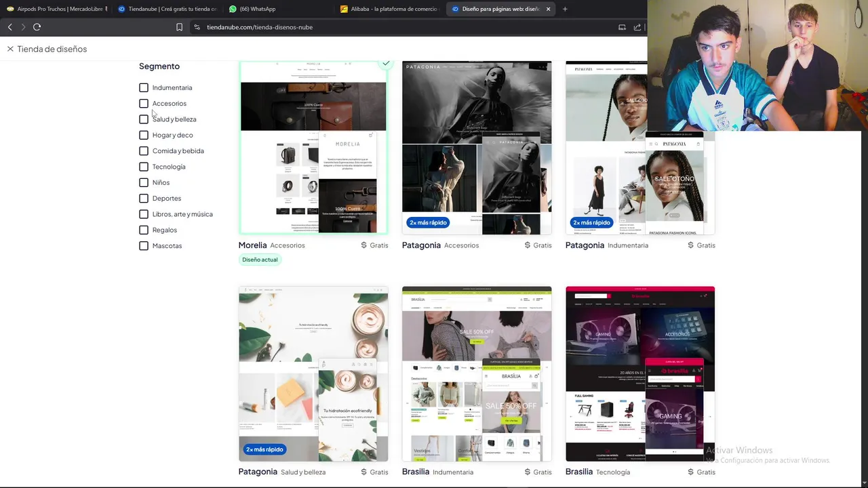Click Gratis price on Morelia card
868x488 pixels.
(379, 245)
